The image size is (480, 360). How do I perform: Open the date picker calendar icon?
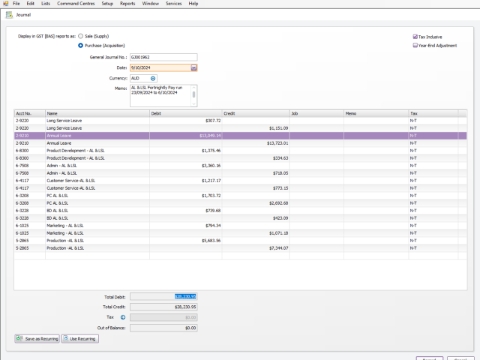(194, 68)
